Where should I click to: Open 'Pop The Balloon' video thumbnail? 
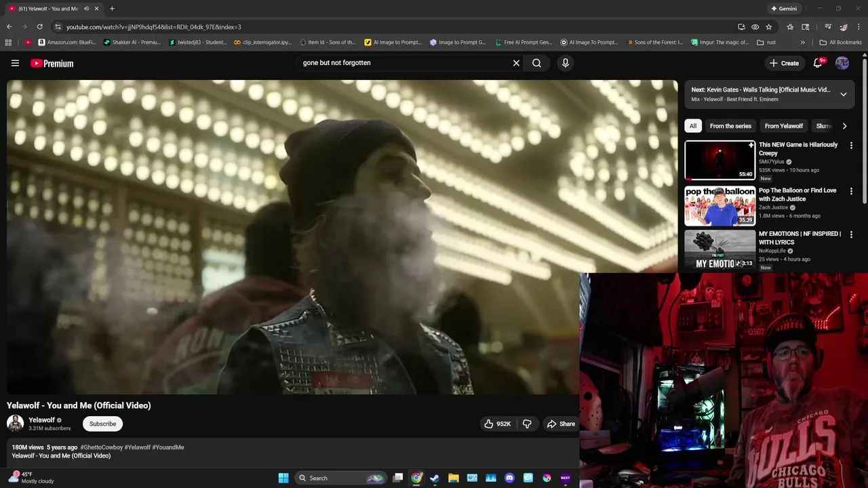point(719,205)
